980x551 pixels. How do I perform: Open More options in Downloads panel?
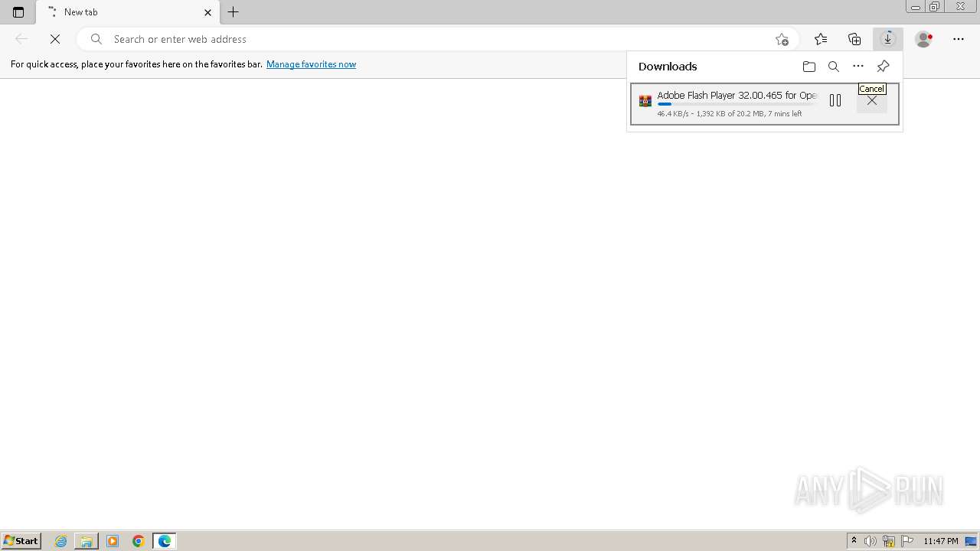click(x=858, y=67)
